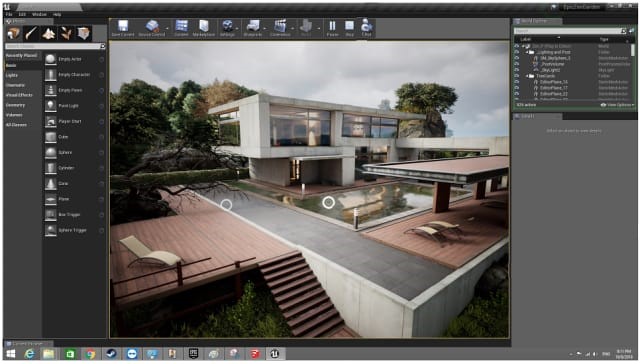Stop the play session
Image resolution: width=640 pixels, height=364 pixels.
coord(349,28)
